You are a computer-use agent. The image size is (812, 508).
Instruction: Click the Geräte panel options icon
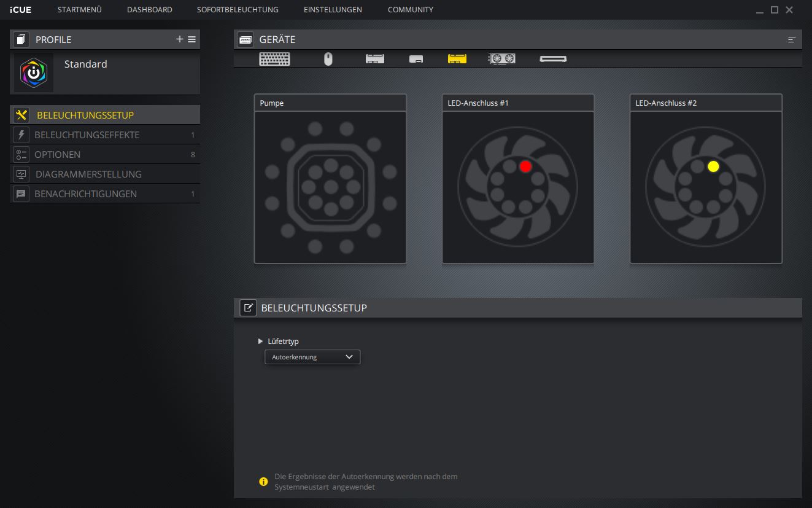792,40
